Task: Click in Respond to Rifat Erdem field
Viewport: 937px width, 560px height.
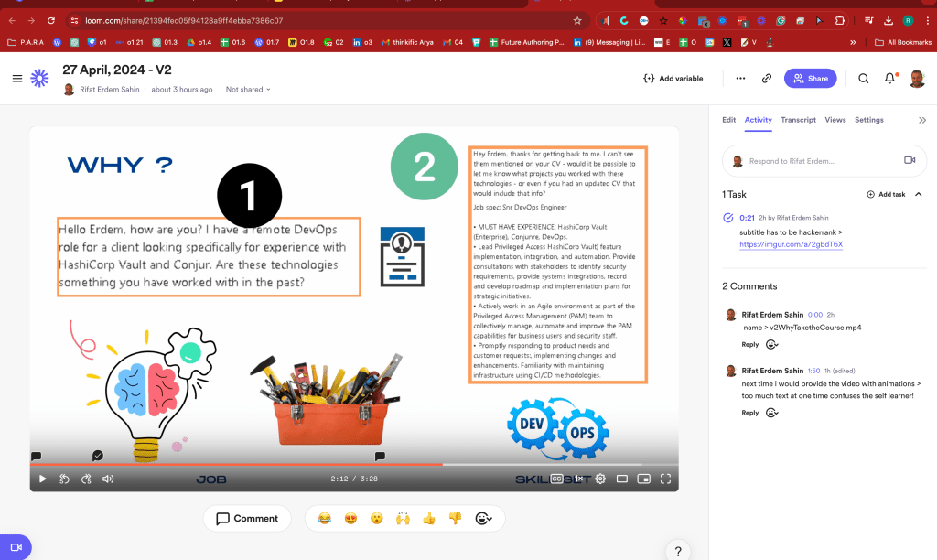Action: pyautogui.click(x=824, y=161)
